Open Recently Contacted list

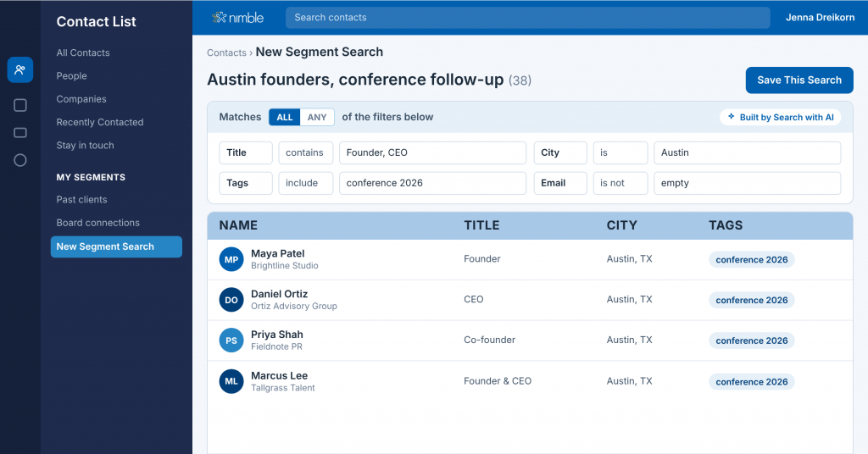(x=100, y=122)
